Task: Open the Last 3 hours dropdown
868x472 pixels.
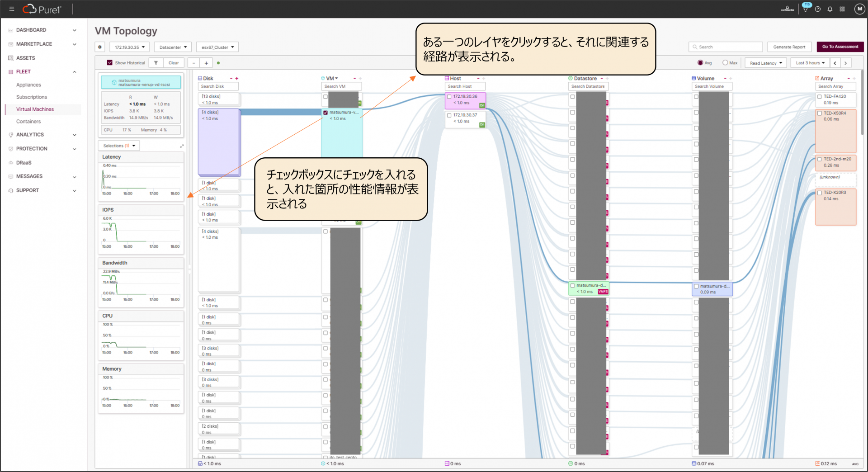Action: pos(810,63)
